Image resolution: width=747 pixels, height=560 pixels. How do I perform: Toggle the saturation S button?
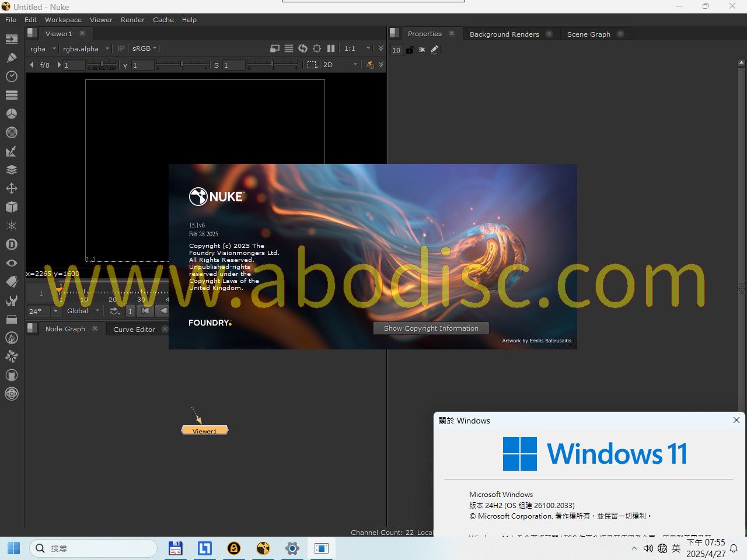click(x=217, y=65)
